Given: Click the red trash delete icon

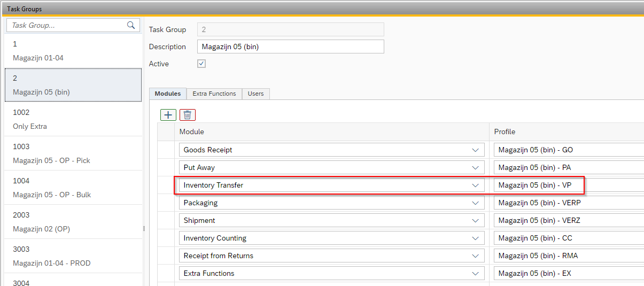Looking at the screenshot, I should (x=188, y=115).
